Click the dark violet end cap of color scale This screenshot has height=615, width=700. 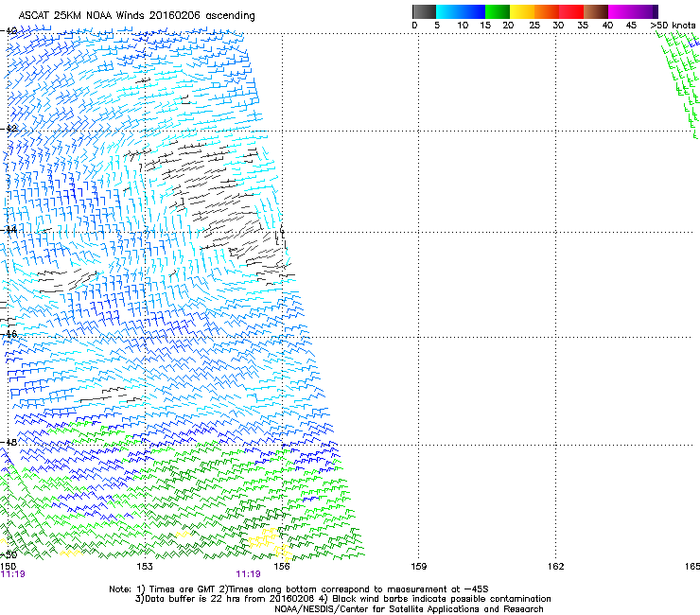pos(656,11)
